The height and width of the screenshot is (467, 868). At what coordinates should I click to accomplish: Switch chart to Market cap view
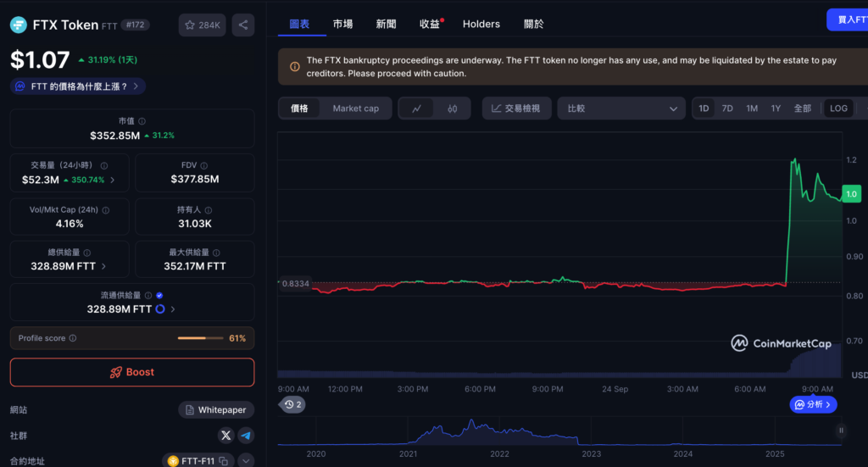(x=355, y=108)
